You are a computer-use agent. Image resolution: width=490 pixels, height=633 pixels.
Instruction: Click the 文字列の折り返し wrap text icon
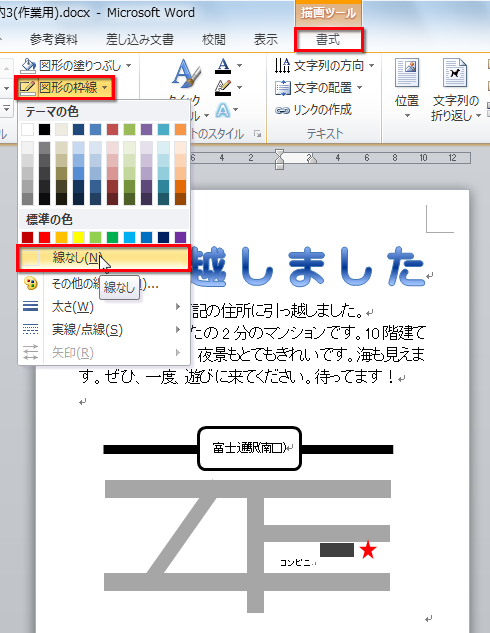(x=454, y=73)
